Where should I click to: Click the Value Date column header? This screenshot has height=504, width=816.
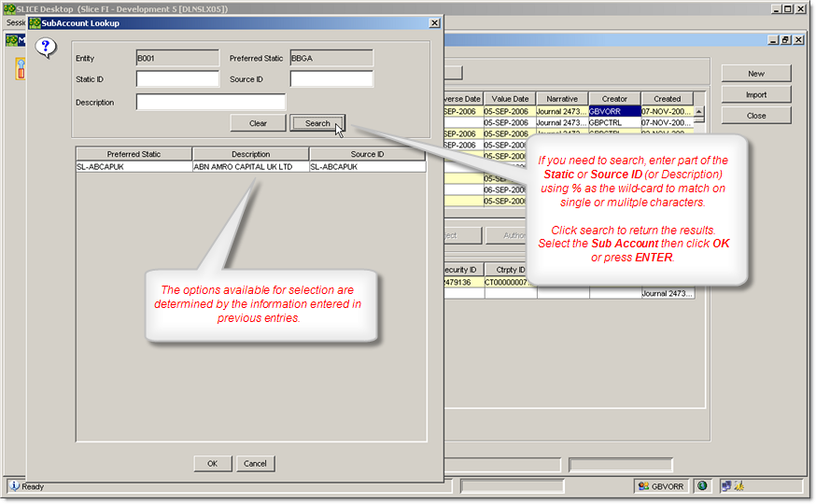point(508,98)
